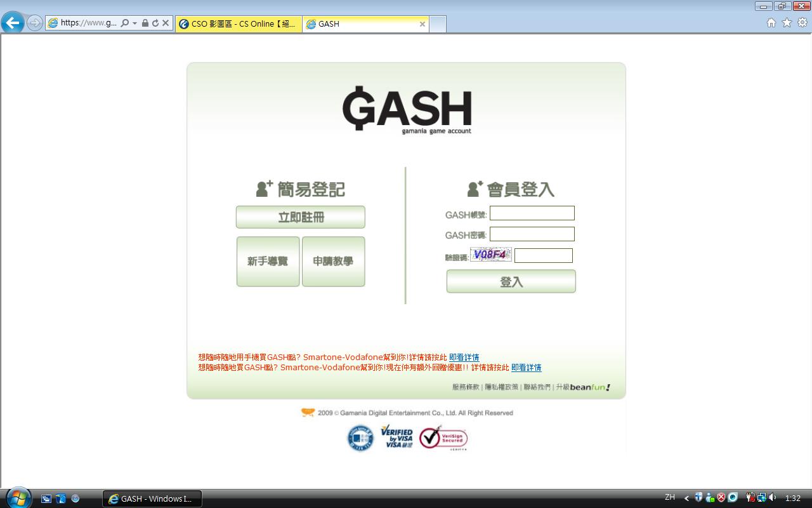812x508 pixels.
Task: Open 即看詳情 link after the 手機買GASH點 promo
Action: [464, 358]
